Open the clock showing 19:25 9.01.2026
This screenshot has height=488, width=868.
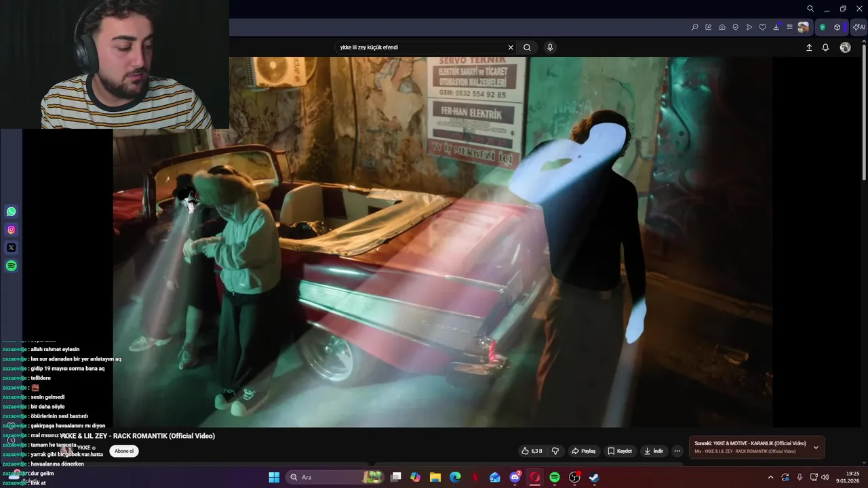848,477
